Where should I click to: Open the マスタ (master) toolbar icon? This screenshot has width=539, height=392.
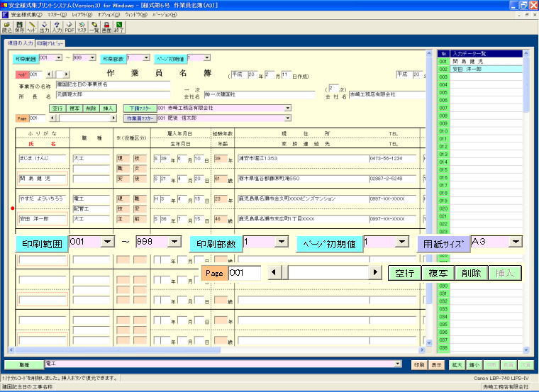[82, 27]
